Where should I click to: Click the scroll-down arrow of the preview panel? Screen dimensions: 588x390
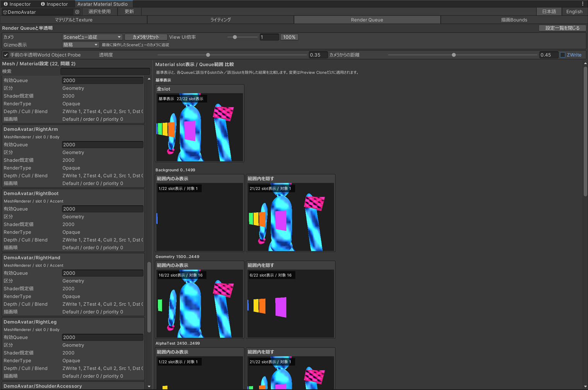[x=585, y=387]
